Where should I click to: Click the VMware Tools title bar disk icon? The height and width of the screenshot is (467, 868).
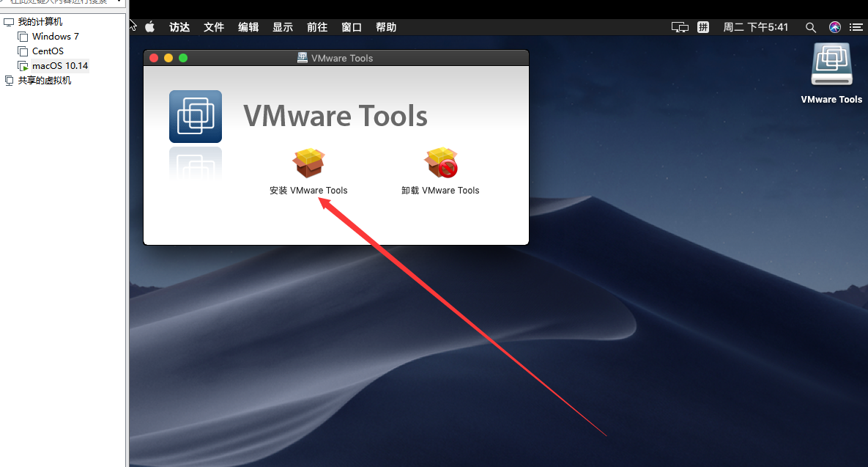pos(303,58)
